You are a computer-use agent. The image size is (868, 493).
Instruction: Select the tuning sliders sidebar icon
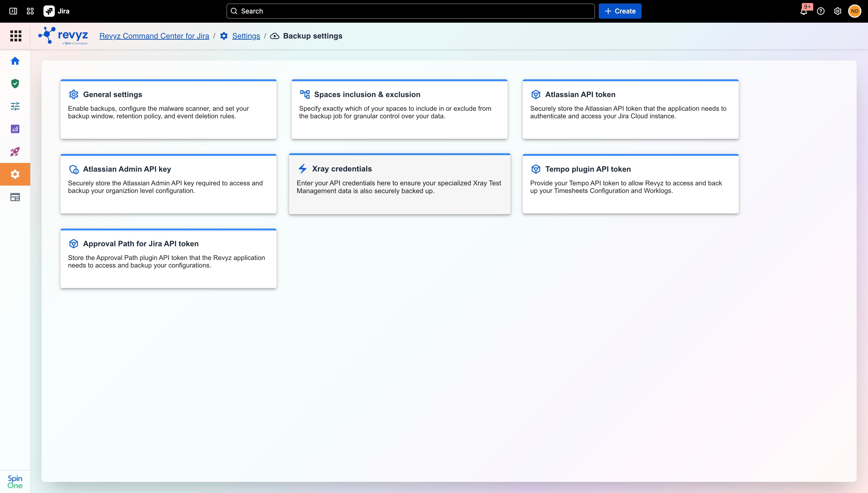pos(15,106)
